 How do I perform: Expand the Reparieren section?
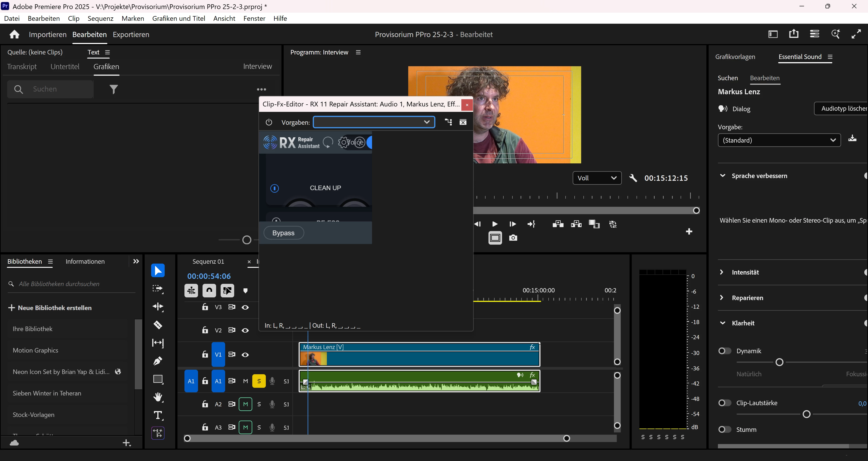[x=722, y=298]
